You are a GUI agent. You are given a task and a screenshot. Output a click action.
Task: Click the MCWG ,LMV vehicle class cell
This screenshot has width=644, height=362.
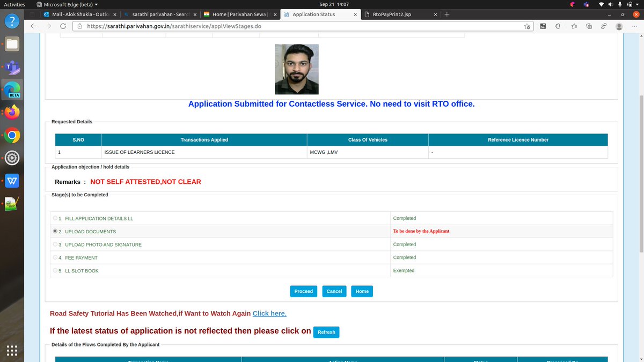point(368,152)
